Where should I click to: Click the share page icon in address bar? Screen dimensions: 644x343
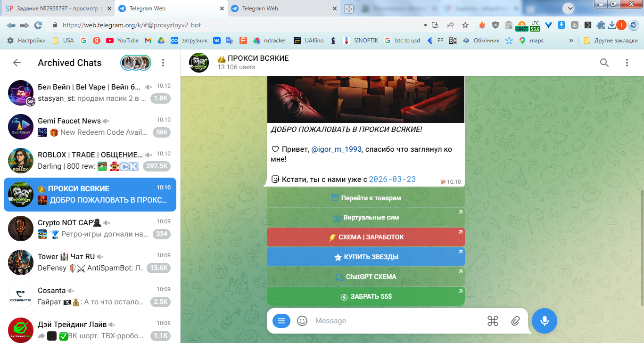click(450, 25)
